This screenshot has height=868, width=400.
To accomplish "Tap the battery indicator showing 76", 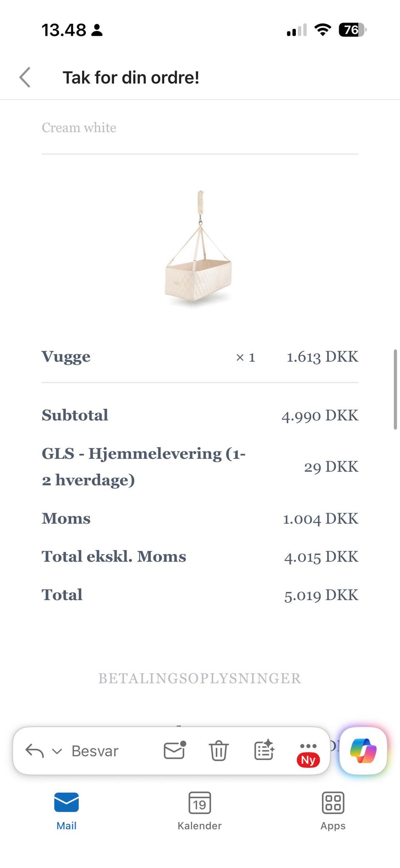I will tap(352, 30).
